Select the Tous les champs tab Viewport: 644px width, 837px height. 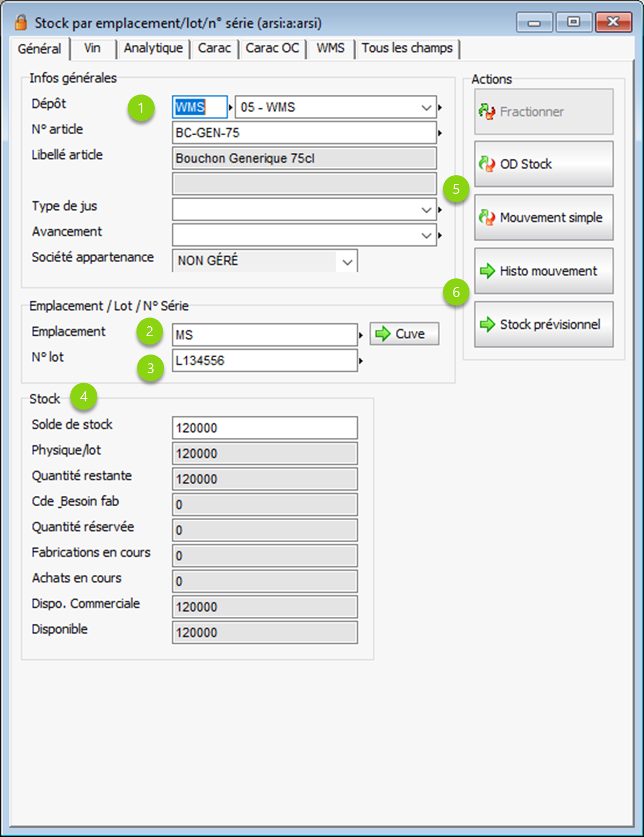point(407,49)
